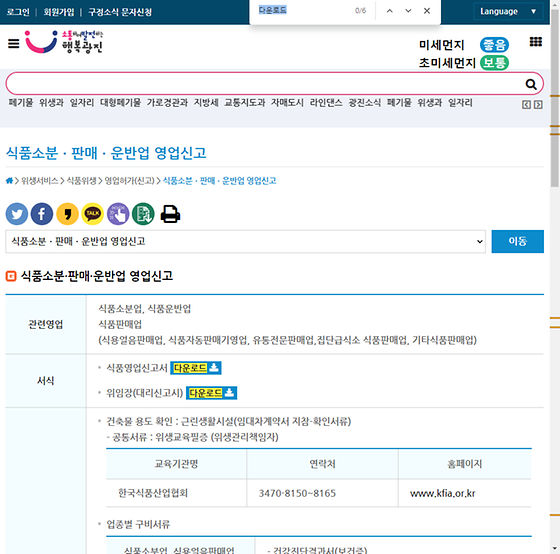
Task: Click the 로그인 link
Action: [x=18, y=12]
